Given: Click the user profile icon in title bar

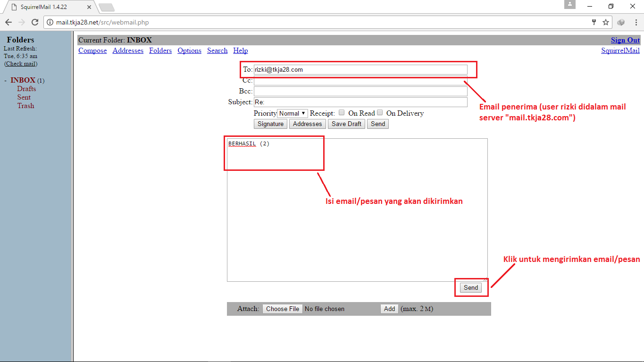Looking at the screenshot, I should tap(569, 5).
